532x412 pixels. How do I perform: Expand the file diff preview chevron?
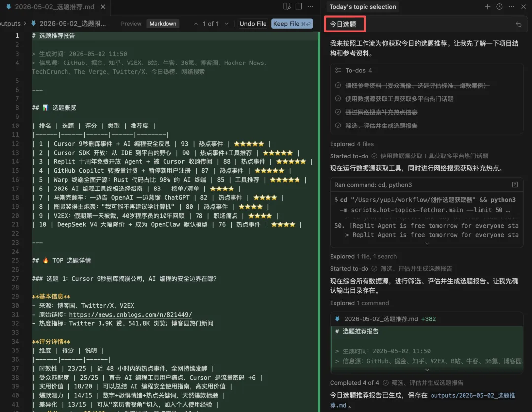pyautogui.click(x=427, y=370)
